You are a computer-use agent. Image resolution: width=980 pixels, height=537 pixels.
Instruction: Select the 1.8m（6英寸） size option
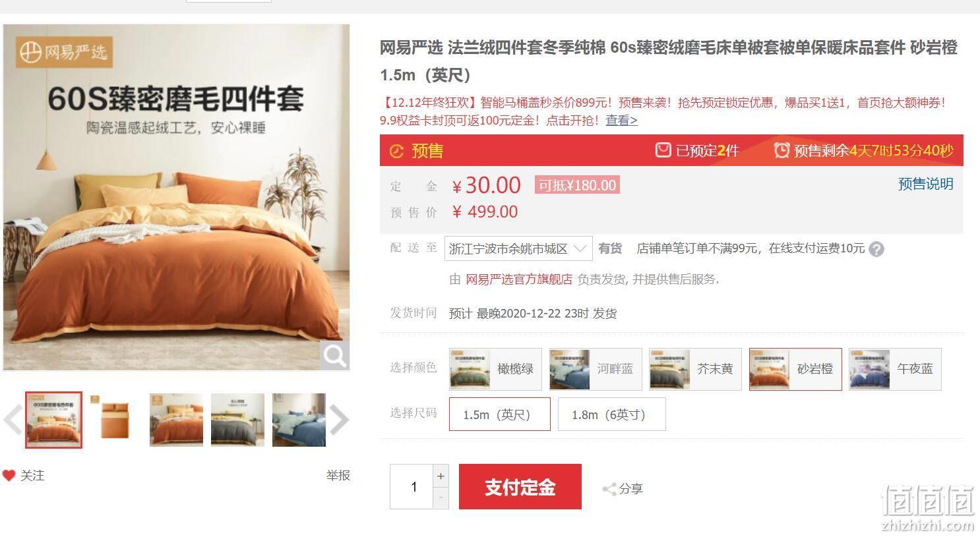[612, 414]
